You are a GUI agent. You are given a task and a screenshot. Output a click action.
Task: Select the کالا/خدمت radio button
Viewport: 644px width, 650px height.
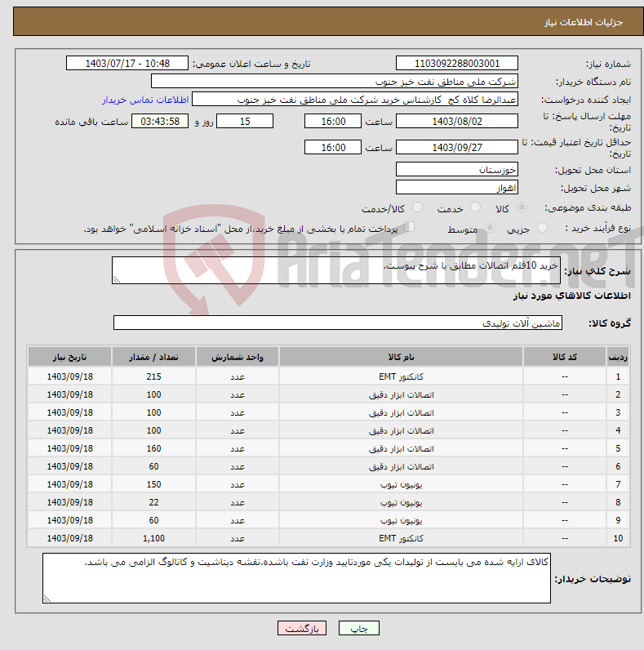click(x=417, y=207)
